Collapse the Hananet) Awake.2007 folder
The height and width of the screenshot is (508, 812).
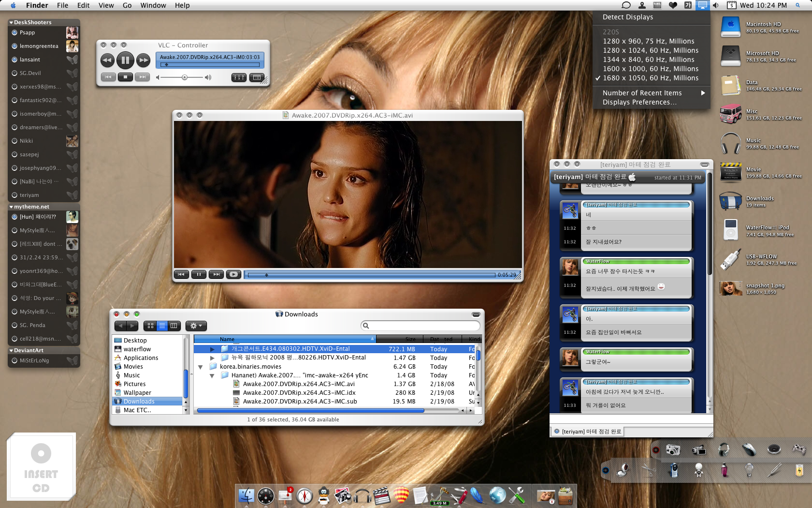tap(212, 375)
